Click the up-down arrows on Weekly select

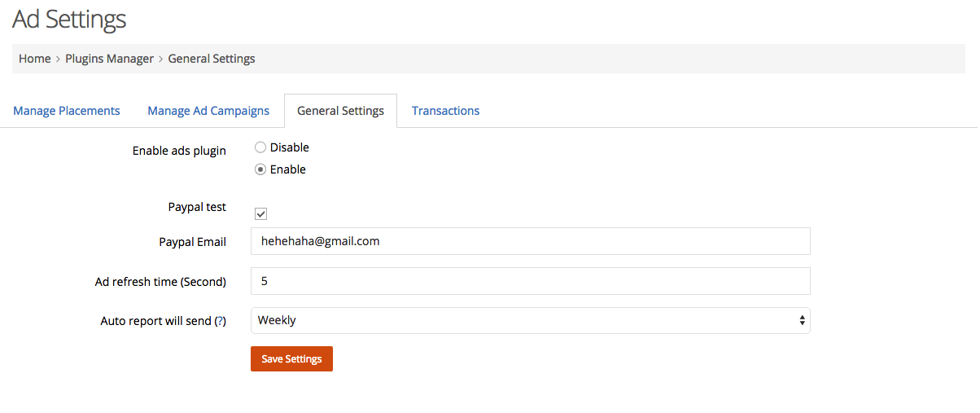[x=803, y=321]
